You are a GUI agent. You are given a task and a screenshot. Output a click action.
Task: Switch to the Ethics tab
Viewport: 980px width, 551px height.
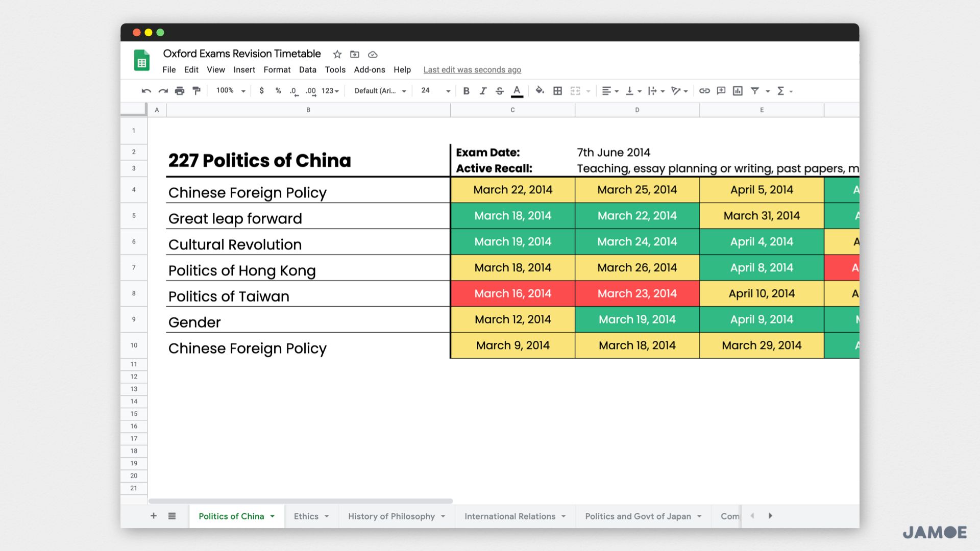(x=306, y=516)
